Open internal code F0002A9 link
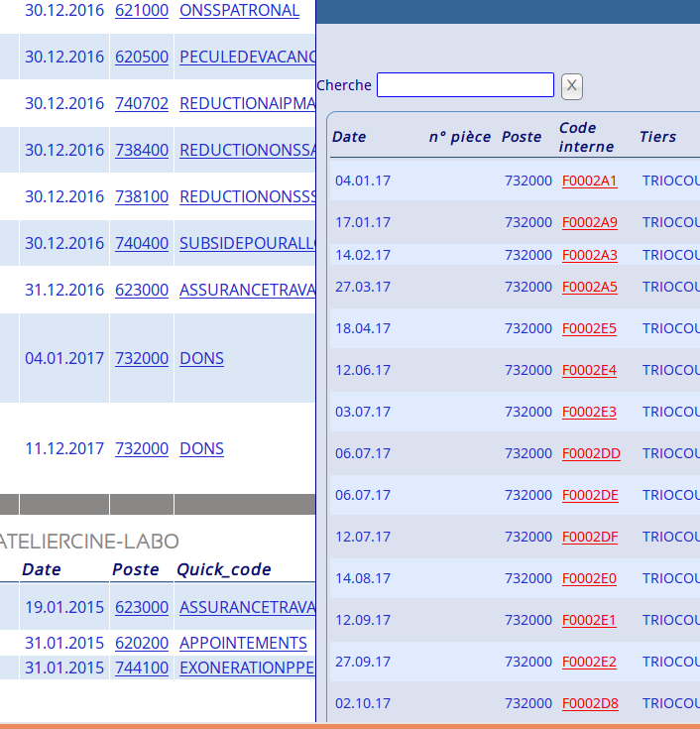This screenshot has height=729, width=700. [x=589, y=222]
